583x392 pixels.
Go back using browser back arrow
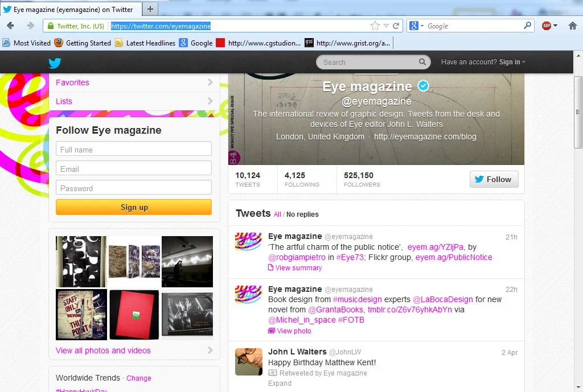coord(10,26)
